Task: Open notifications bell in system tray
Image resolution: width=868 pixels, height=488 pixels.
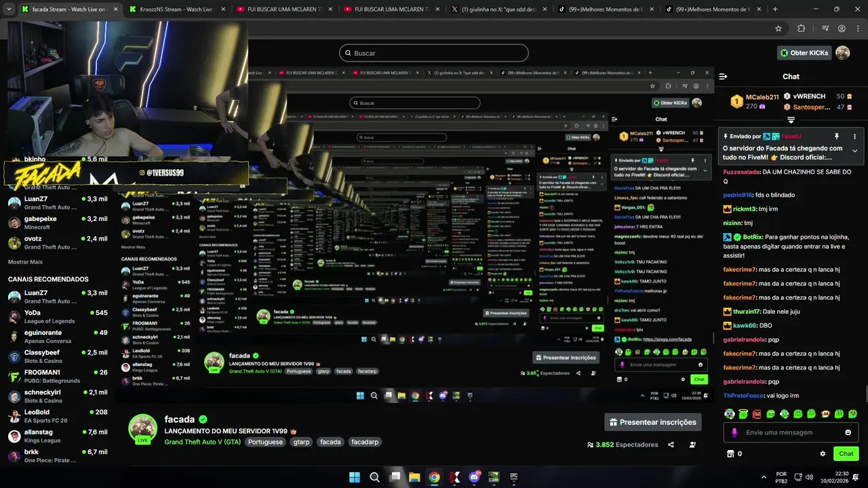Action: (856, 477)
